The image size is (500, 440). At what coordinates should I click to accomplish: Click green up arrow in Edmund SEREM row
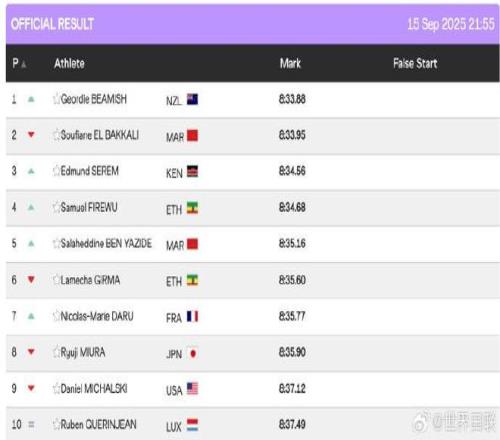coord(31,171)
